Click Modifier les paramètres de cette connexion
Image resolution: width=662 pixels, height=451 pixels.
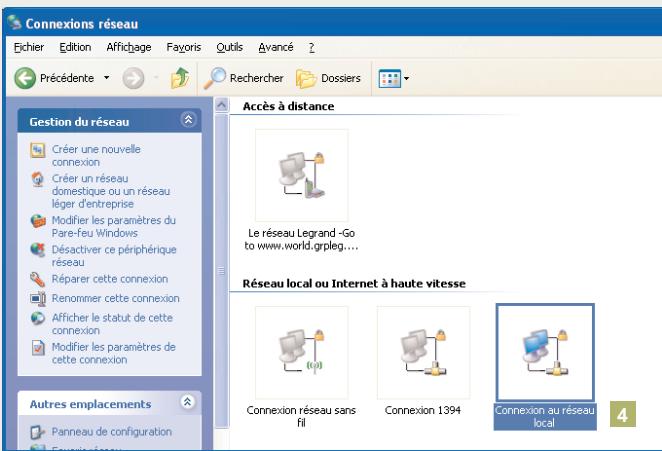[114, 353]
